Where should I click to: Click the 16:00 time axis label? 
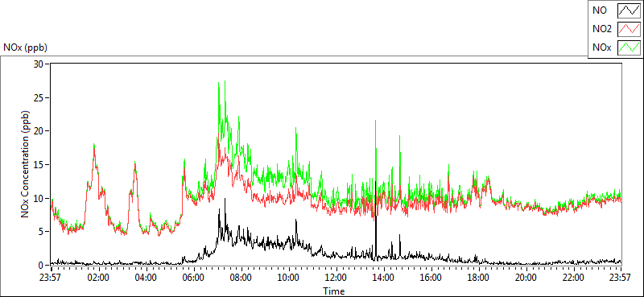tap(431, 277)
